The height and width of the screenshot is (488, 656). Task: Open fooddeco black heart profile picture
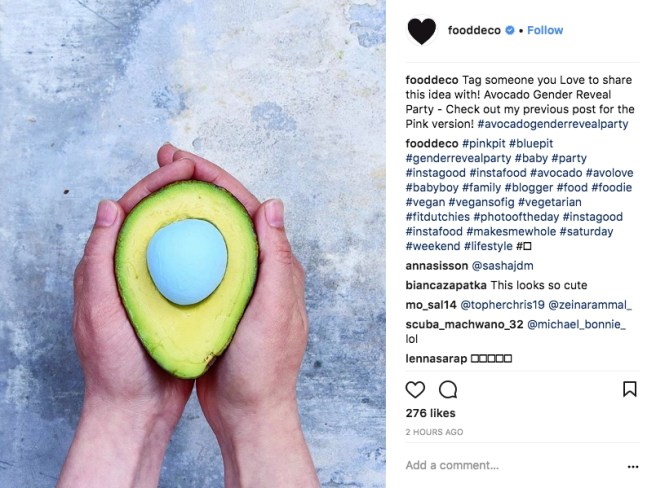point(422,31)
